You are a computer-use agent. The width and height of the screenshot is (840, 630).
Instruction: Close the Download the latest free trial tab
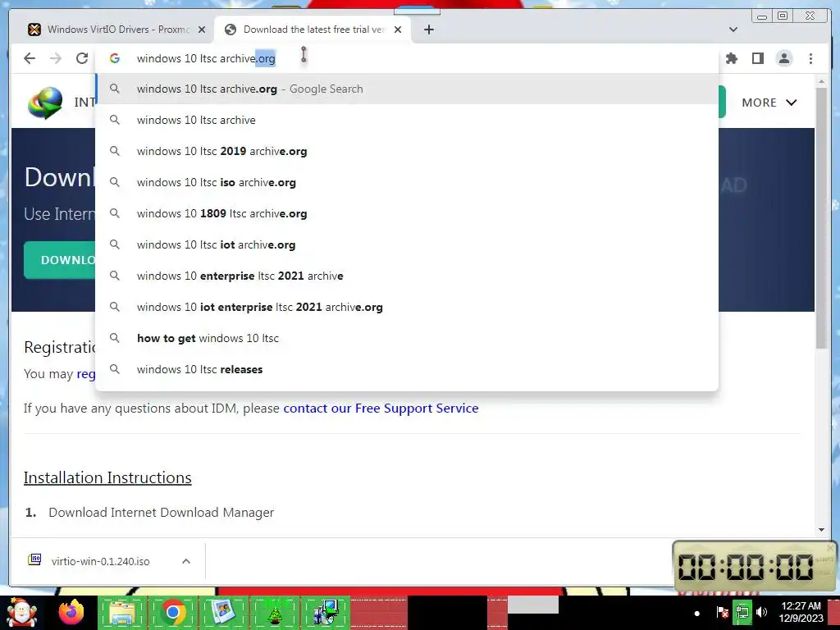click(398, 30)
